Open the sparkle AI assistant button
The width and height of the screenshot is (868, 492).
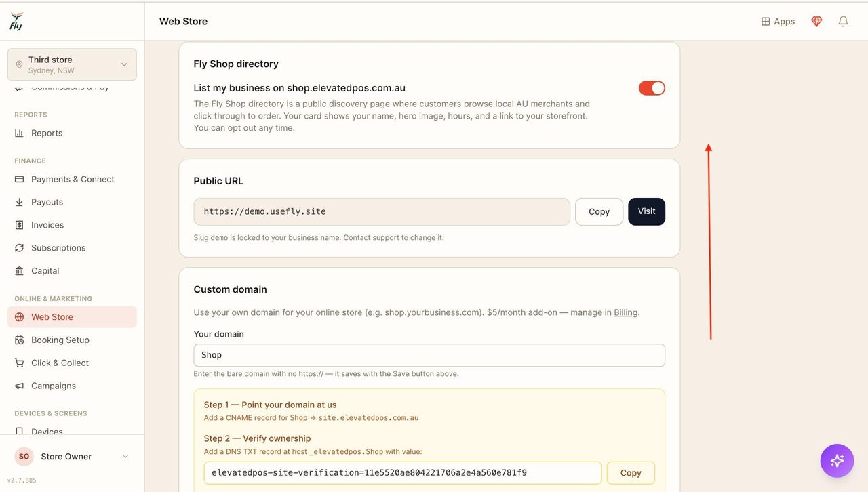coord(837,461)
